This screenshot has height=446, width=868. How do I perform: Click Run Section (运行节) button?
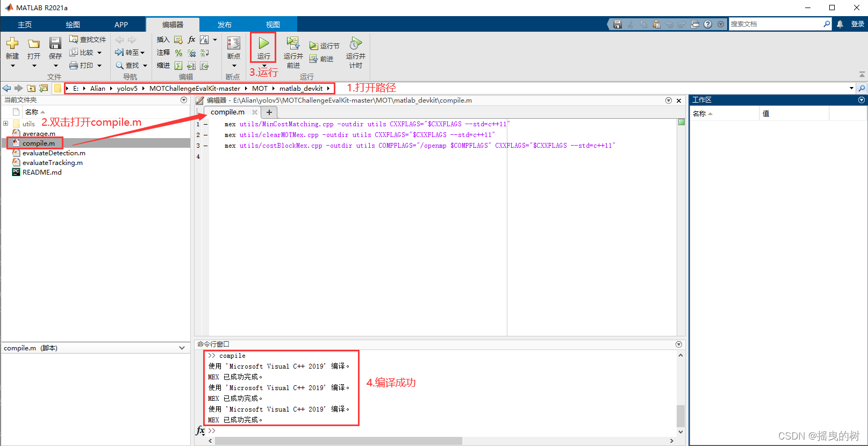[324, 46]
